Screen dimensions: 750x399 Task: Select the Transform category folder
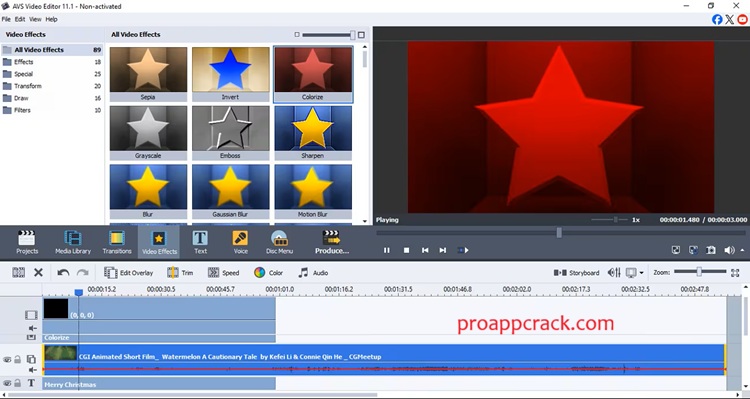coord(52,86)
